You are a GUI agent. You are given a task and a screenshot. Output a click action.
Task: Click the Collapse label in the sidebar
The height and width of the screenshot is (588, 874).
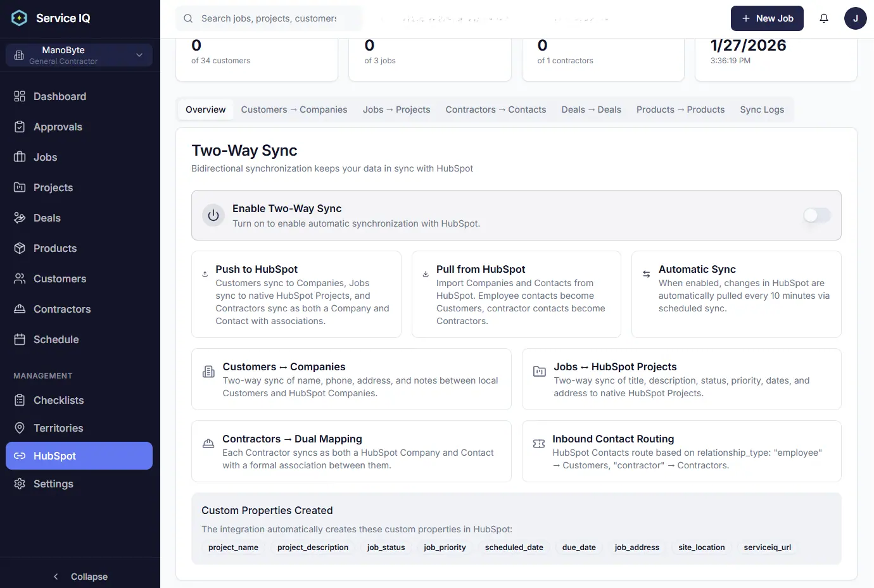click(x=89, y=577)
